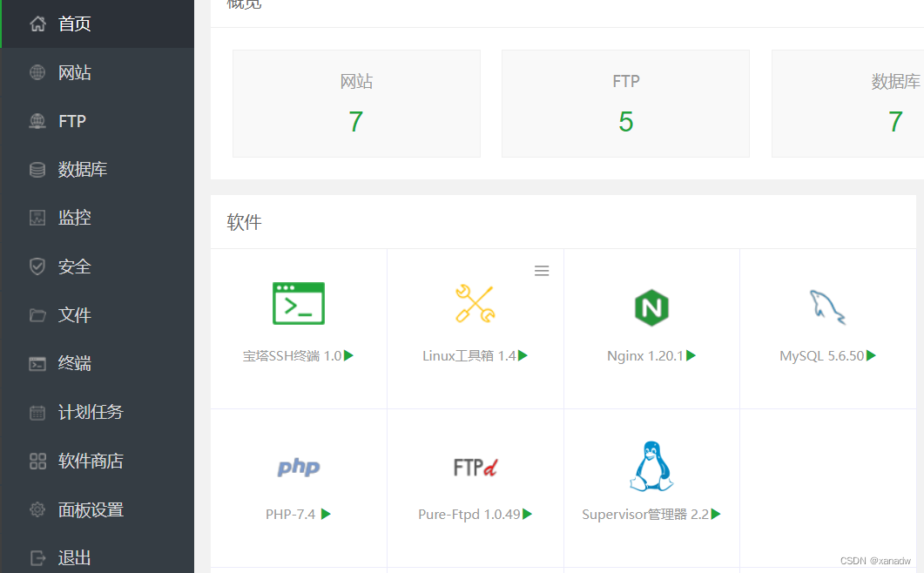Click the green arrow after PHP-7.4
The width and height of the screenshot is (924, 573).
326,514
